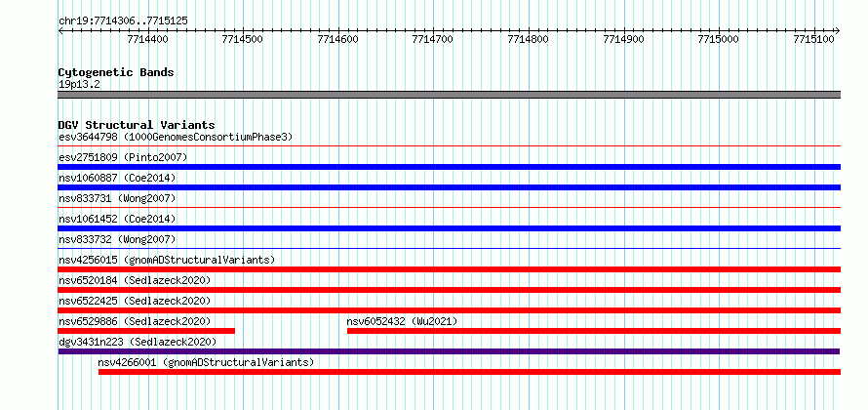This screenshot has height=410, width=868.
Task: Click the thin blue nsv833732 variant line
Action: [x=449, y=249]
